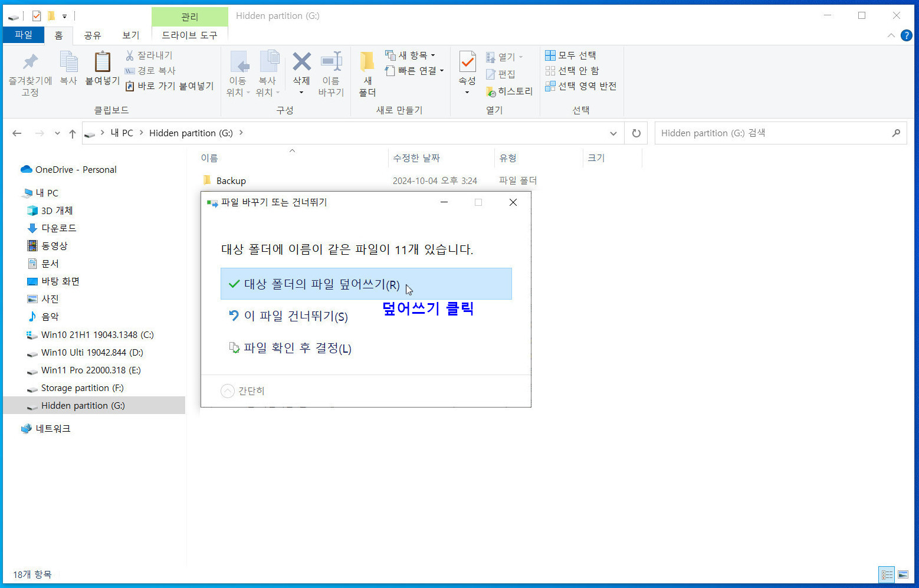Click the New folder (새 폴더) icon
919x588 pixels.
[367, 61]
